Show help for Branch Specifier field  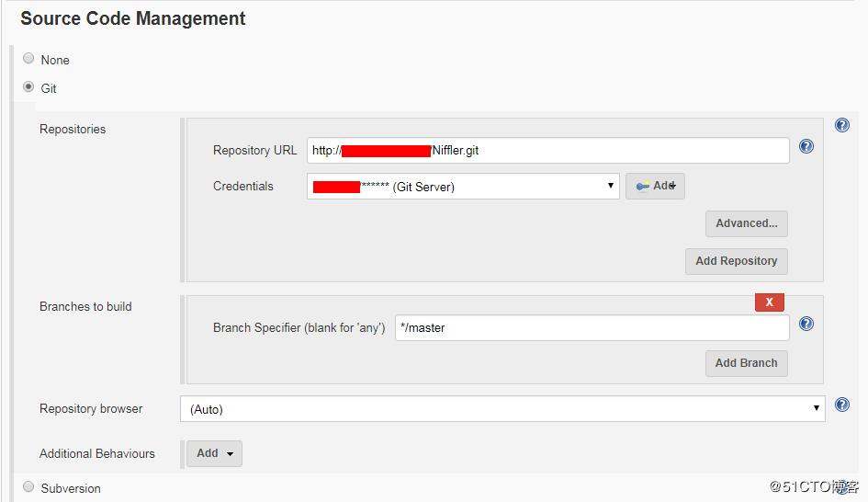[806, 324]
